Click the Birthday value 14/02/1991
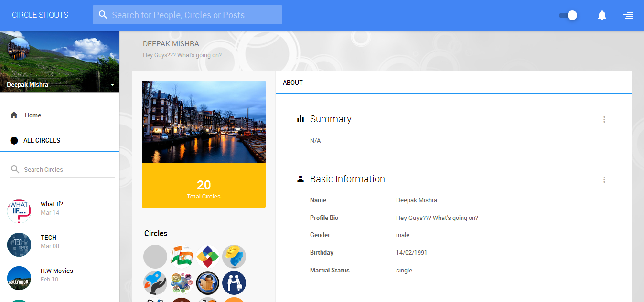 (x=412, y=253)
